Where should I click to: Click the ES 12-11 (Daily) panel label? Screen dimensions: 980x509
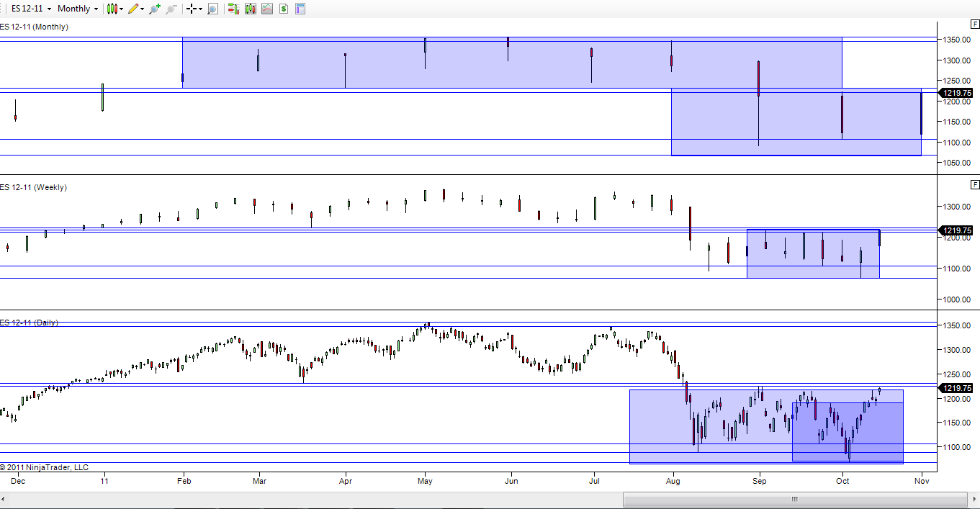(x=30, y=323)
